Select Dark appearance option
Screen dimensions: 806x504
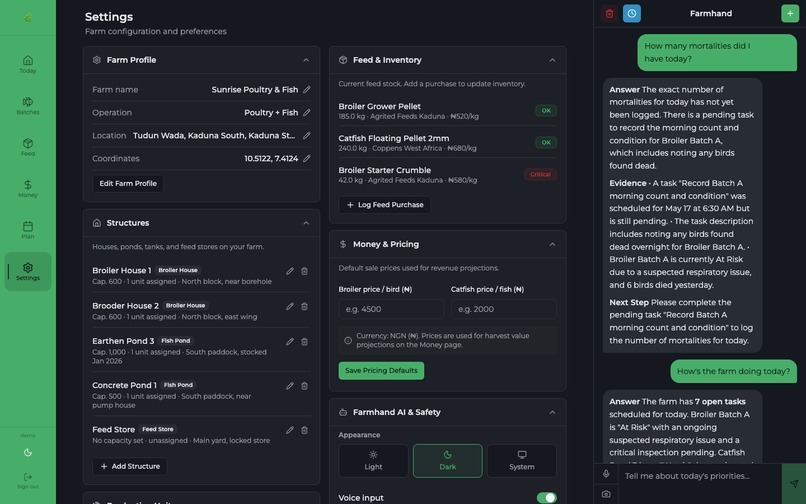(x=448, y=461)
